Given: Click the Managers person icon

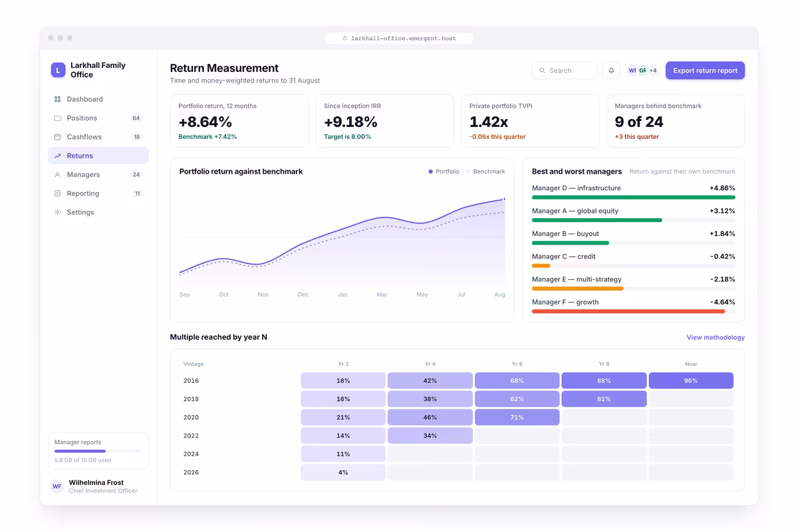Looking at the screenshot, I should [57, 175].
